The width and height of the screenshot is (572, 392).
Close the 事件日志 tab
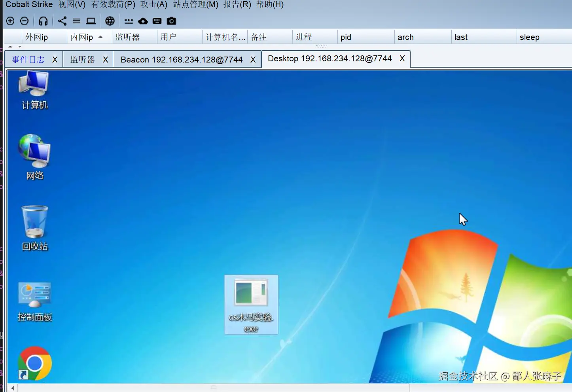coord(55,60)
